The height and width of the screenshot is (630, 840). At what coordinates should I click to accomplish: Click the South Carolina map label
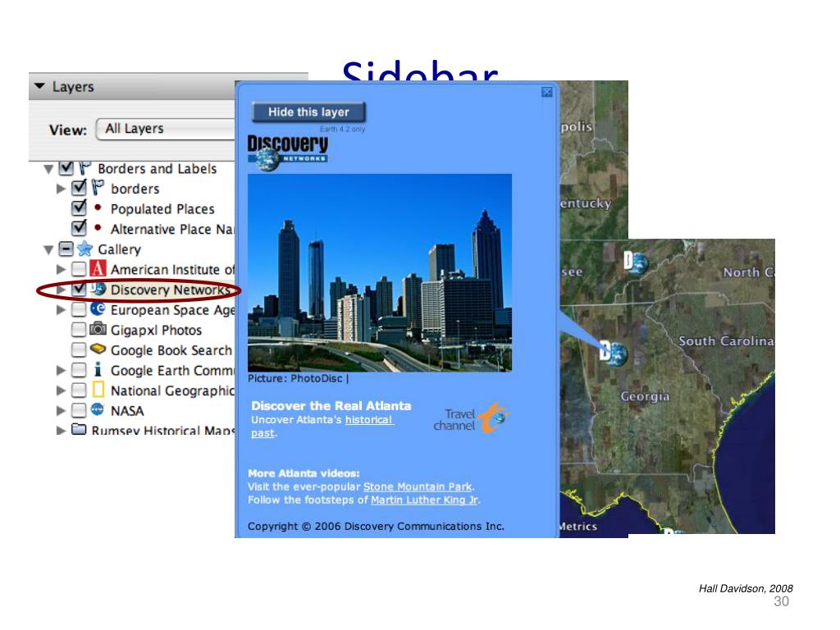(x=726, y=341)
